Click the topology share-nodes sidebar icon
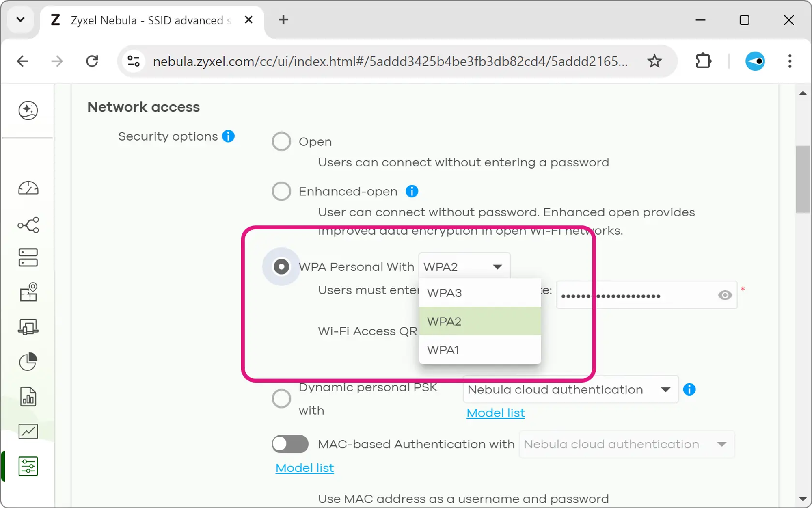The height and width of the screenshot is (508, 812). (28, 225)
